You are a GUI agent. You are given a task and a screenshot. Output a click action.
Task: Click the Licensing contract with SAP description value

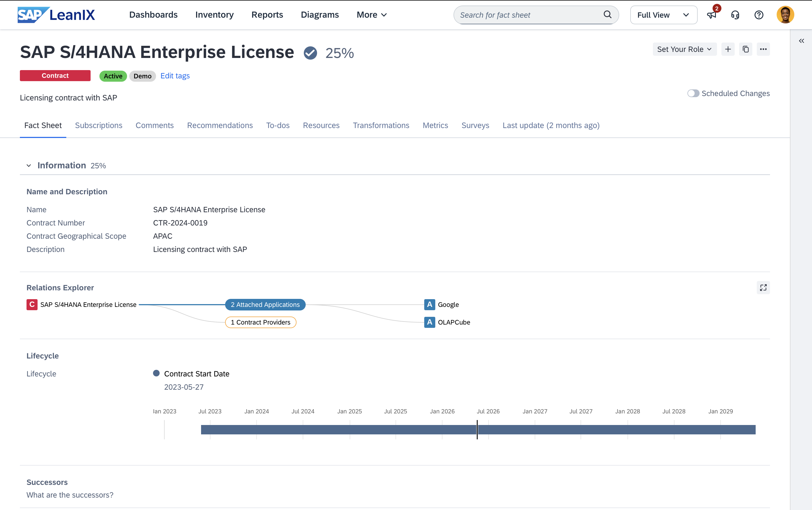pos(200,249)
